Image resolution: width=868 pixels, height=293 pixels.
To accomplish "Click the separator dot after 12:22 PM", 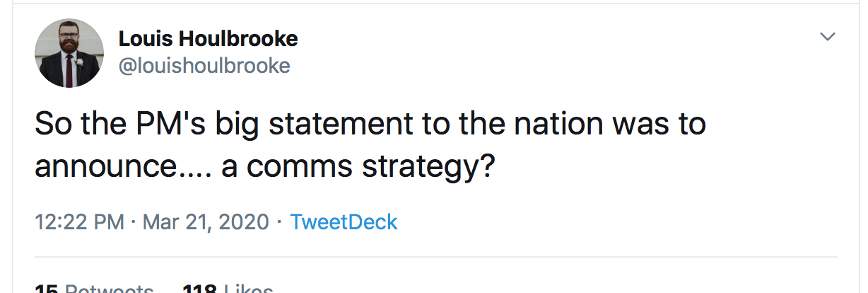I will pyautogui.click(x=134, y=222).
